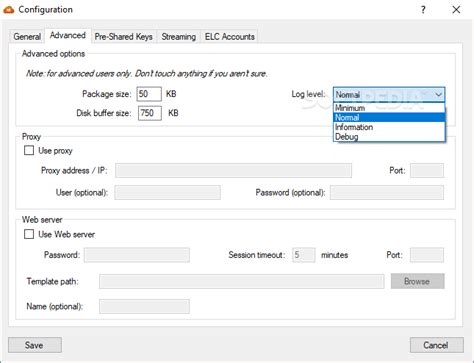Select the Advanced tab
The width and height of the screenshot is (474, 363).
[68, 35]
